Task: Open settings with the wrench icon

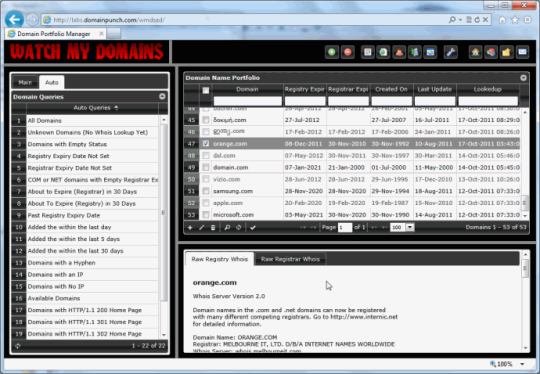Action: point(450,52)
